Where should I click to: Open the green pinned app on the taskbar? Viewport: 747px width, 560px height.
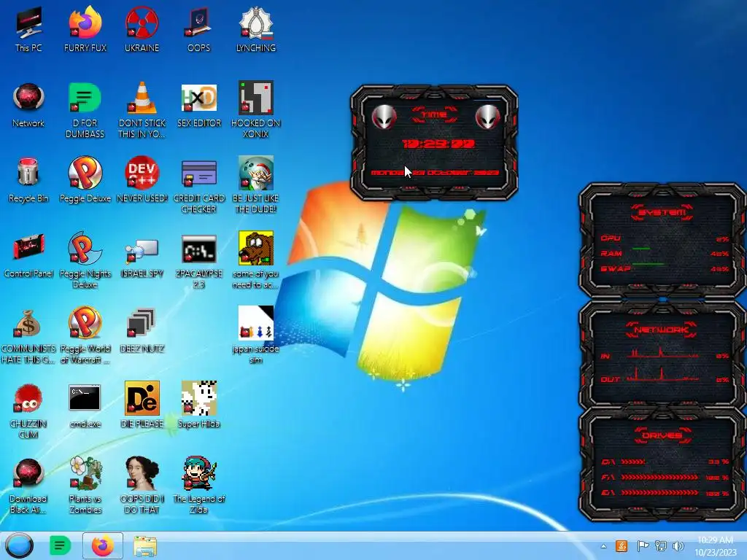pos(61,545)
